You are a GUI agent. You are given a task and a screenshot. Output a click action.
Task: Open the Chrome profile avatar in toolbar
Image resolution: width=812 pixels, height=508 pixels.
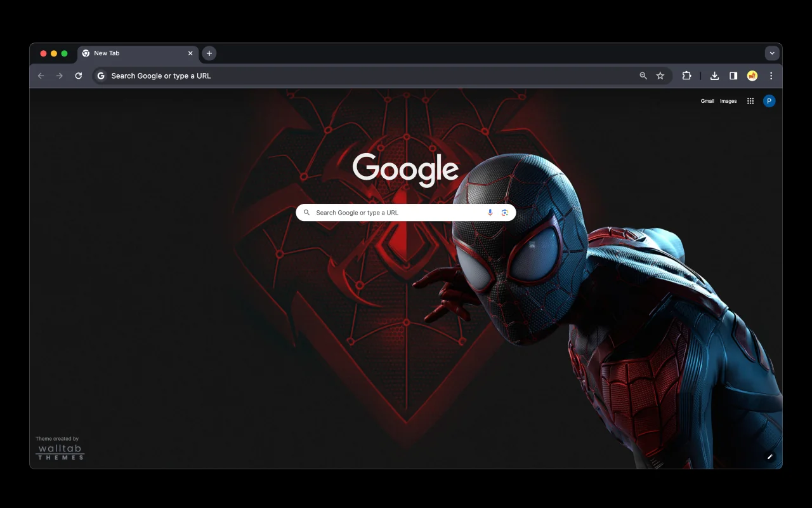point(752,76)
